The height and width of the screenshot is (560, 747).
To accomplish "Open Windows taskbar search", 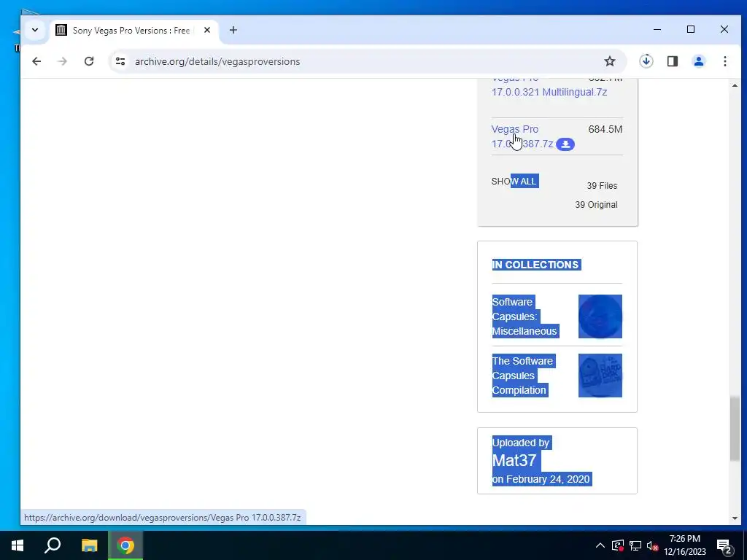I will [53, 545].
